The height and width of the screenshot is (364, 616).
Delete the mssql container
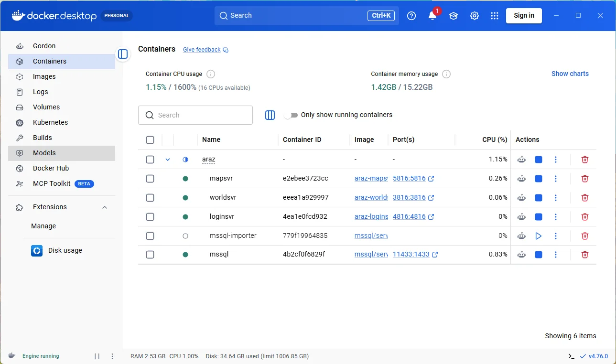coord(584,255)
